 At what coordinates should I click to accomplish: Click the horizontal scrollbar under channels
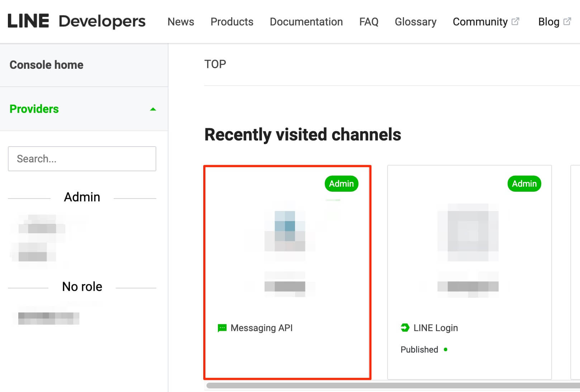tap(393, 386)
